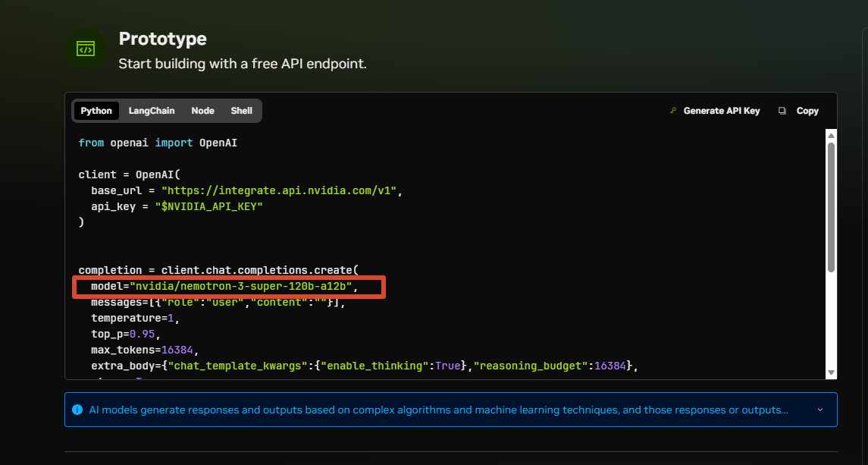
Task: Click the Prototype heading text
Action: pyautogui.click(x=163, y=39)
